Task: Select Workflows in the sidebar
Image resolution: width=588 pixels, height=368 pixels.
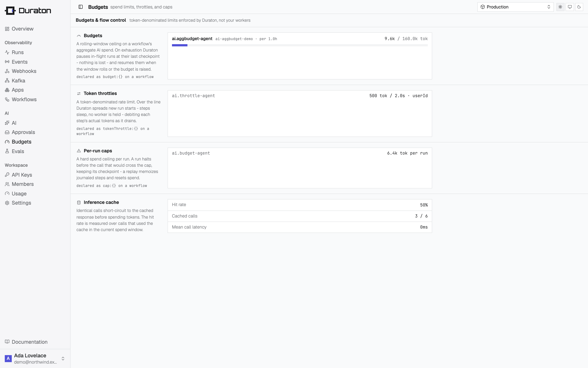Action: [24, 100]
